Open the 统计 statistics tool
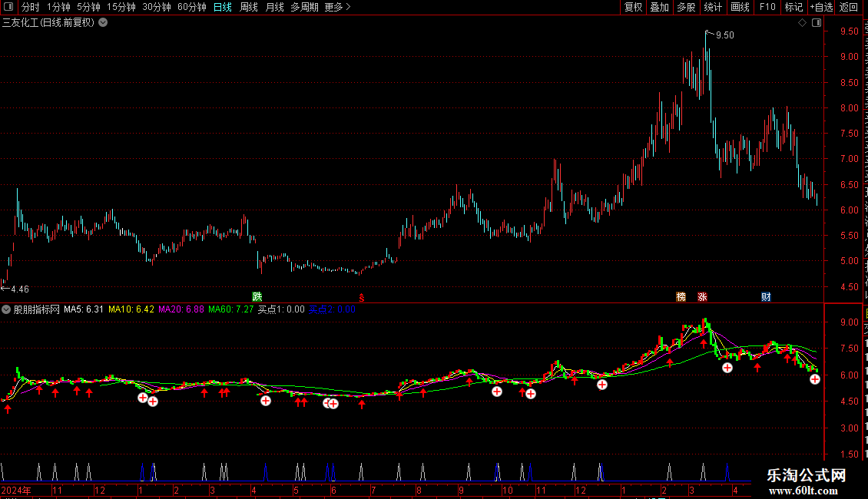This screenshot has height=499, width=868. [x=712, y=7]
